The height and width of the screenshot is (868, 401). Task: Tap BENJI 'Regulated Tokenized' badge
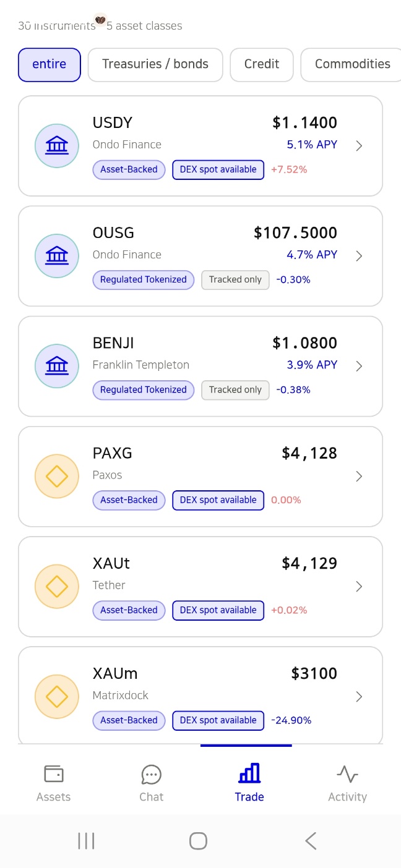pyautogui.click(x=144, y=389)
